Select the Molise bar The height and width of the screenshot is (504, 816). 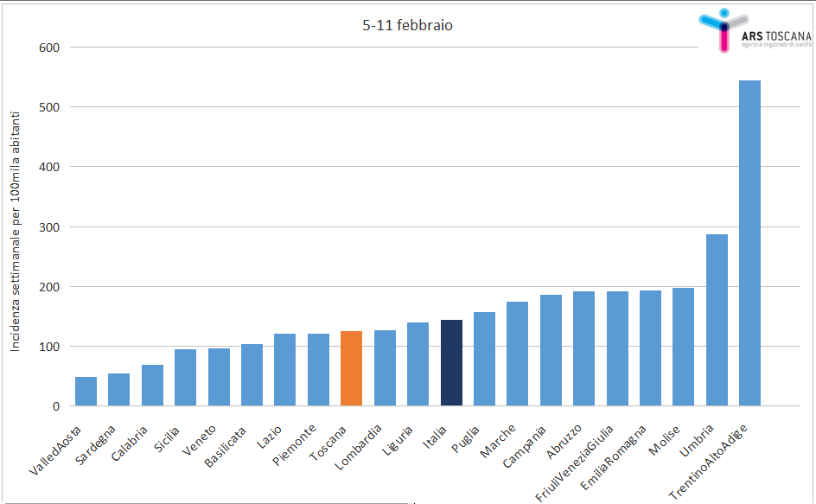tap(683, 347)
